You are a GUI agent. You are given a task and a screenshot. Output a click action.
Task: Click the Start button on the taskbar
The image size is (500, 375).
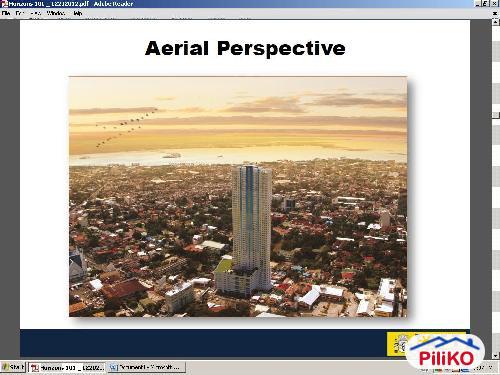(13, 367)
